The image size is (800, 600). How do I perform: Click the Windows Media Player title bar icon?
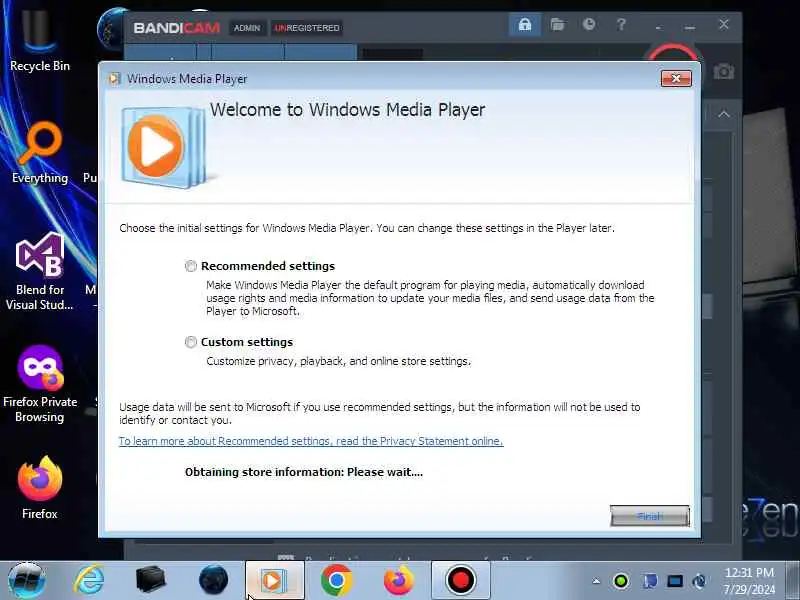click(115, 79)
